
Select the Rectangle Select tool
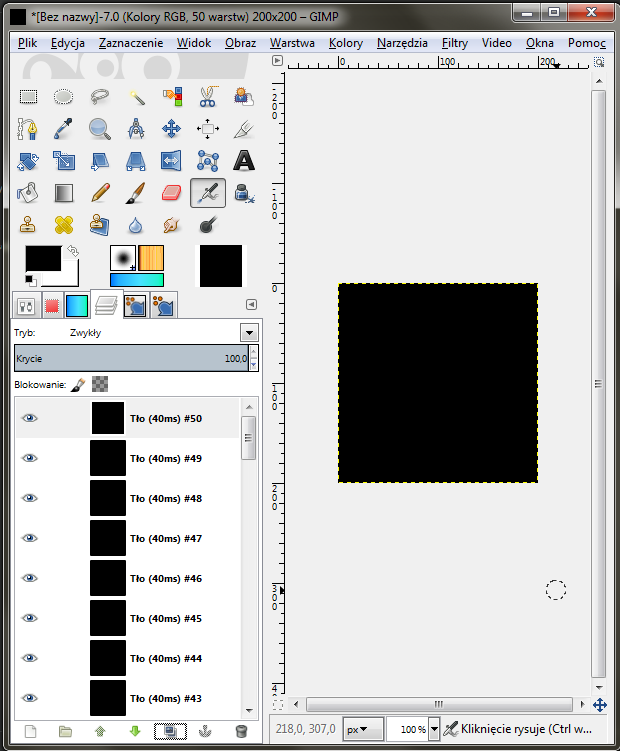29,97
